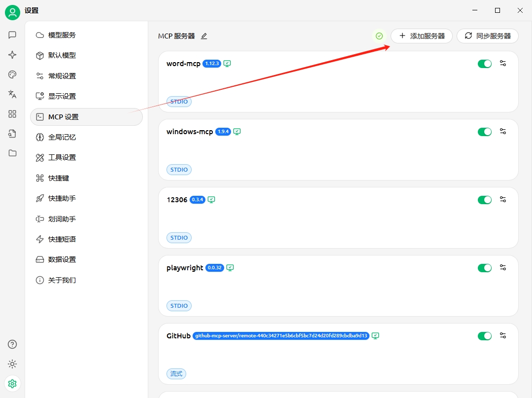Image resolution: width=532 pixels, height=398 pixels.
Task: Open GitHub server settings icon
Action: (x=503, y=335)
